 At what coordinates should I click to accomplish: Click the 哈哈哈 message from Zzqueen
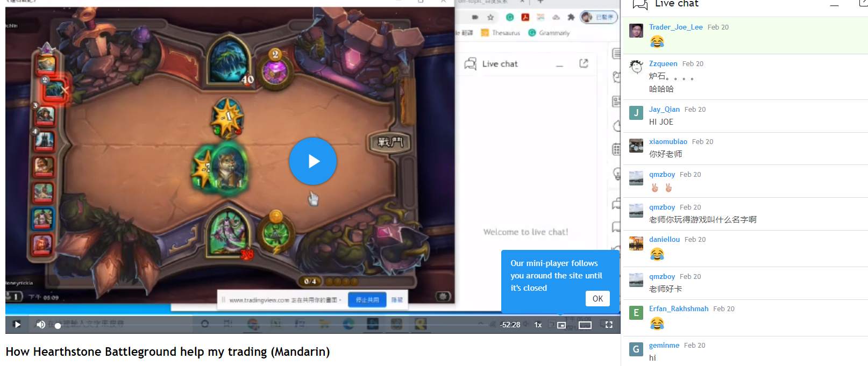point(661,89)
